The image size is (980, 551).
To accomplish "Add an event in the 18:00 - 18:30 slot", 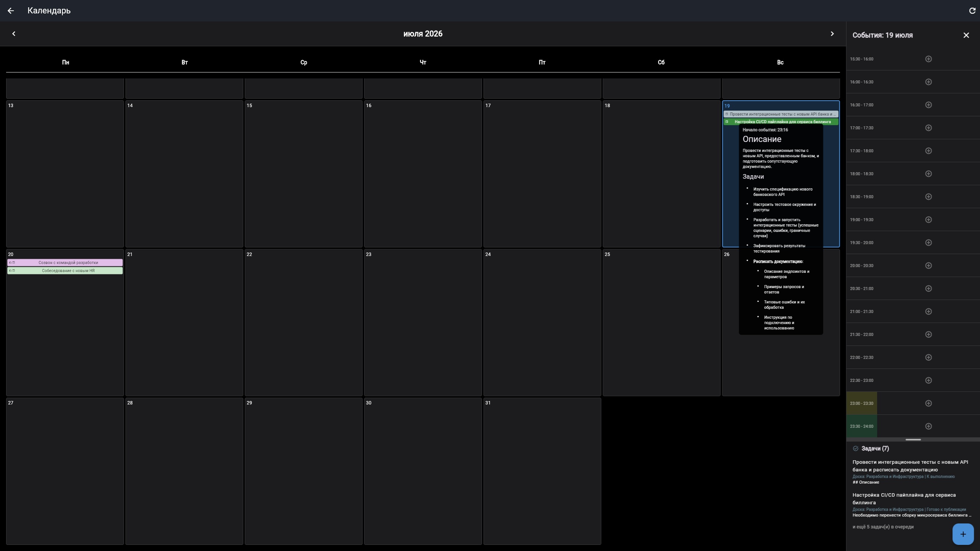I will [x=928, y=174].
